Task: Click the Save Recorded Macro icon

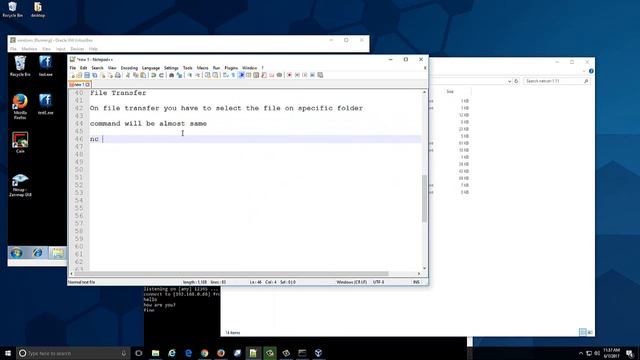Action: coord(320,75)
